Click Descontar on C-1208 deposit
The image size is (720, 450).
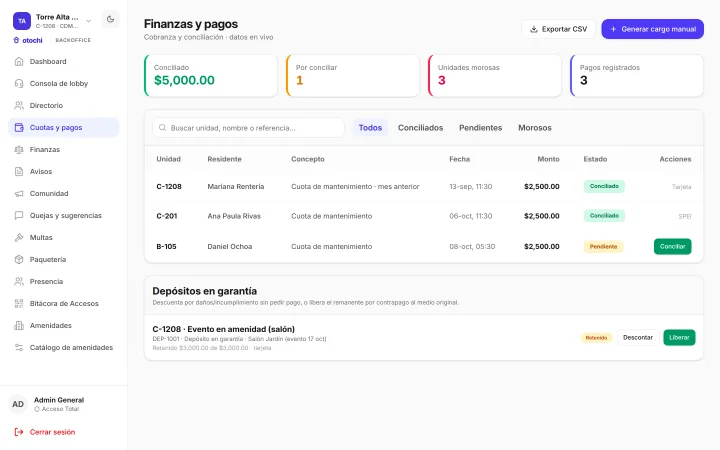pos(638,338)
